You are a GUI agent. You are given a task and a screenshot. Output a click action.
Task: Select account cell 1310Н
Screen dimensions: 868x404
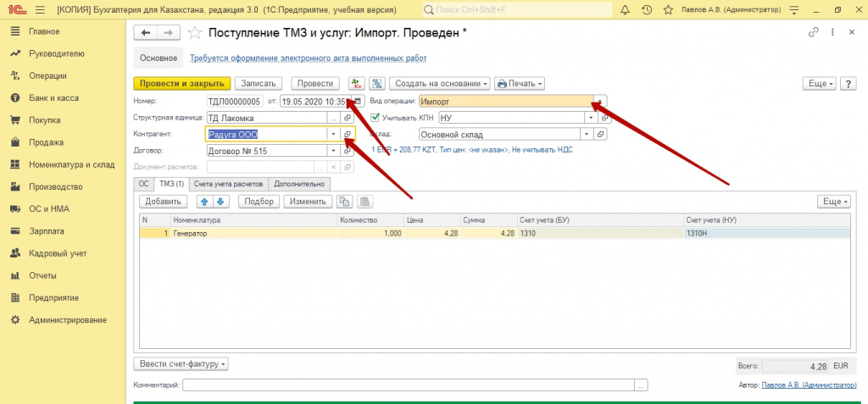(x=767, y=234)
